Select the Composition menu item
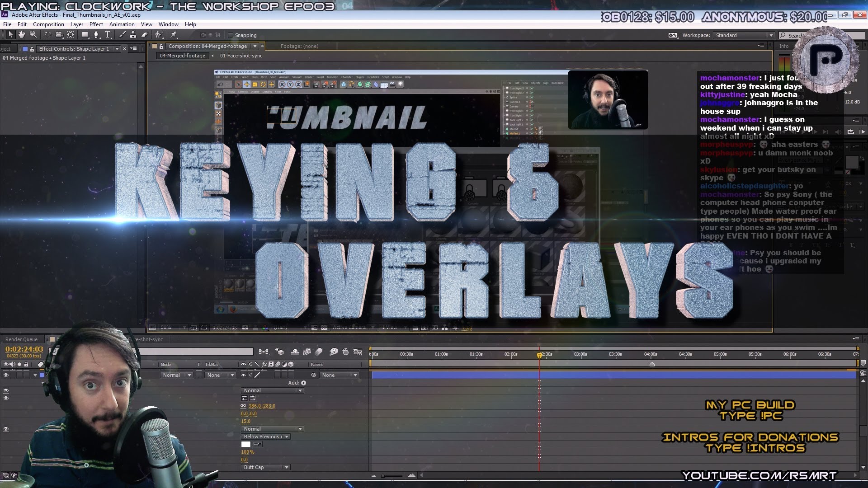Screen dimensions: 868x488 tap(48, 24)
